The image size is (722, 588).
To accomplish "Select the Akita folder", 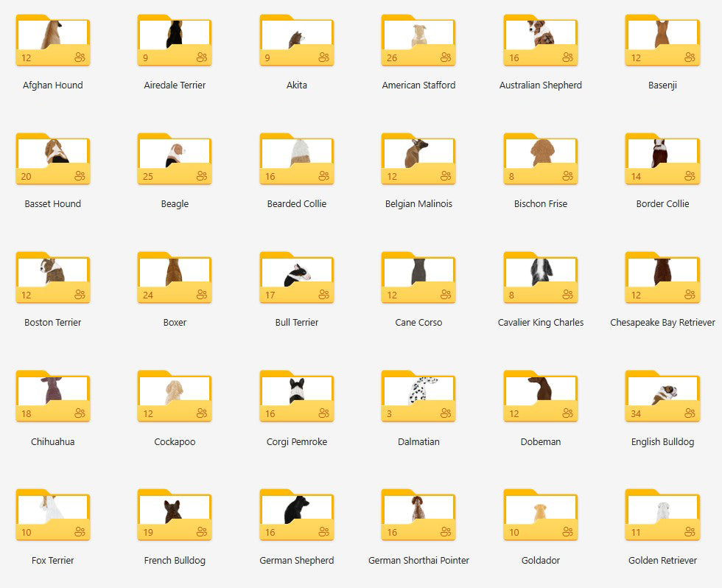I will pos(296,41).
